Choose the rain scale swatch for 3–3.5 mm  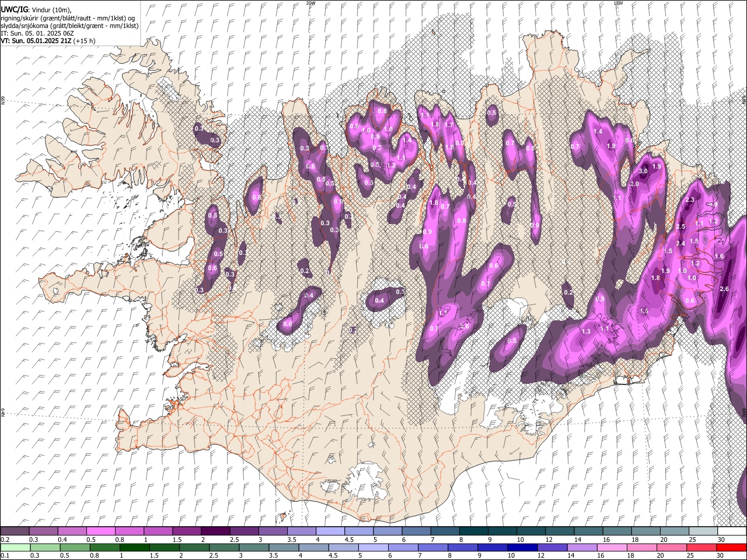pyautogui.click(x=254, y=548)
